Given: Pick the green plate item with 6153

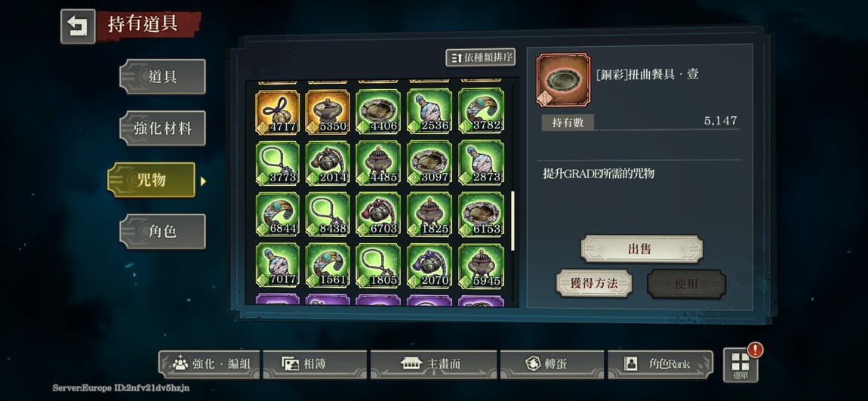Looking at the screenshot, I should coord(481,214).
